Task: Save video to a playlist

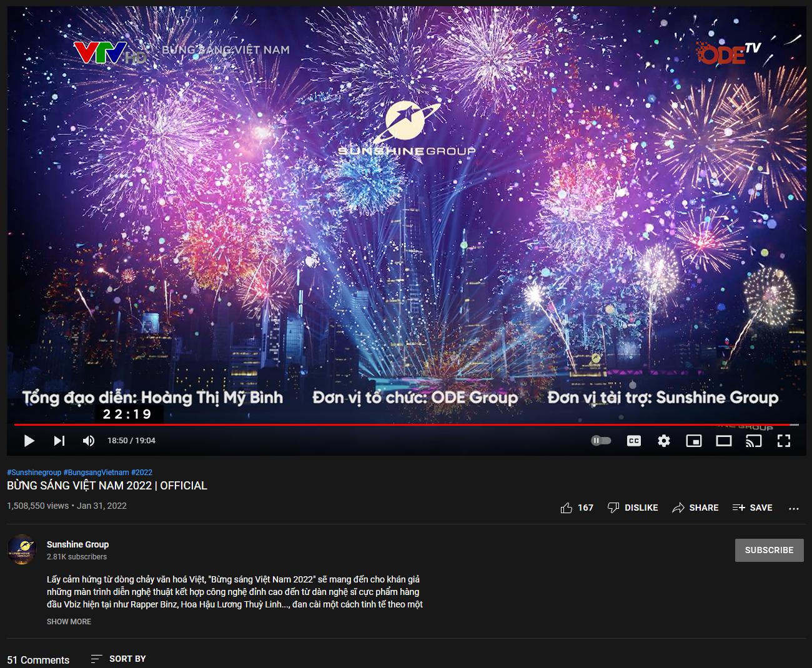Action: (753, 508)
